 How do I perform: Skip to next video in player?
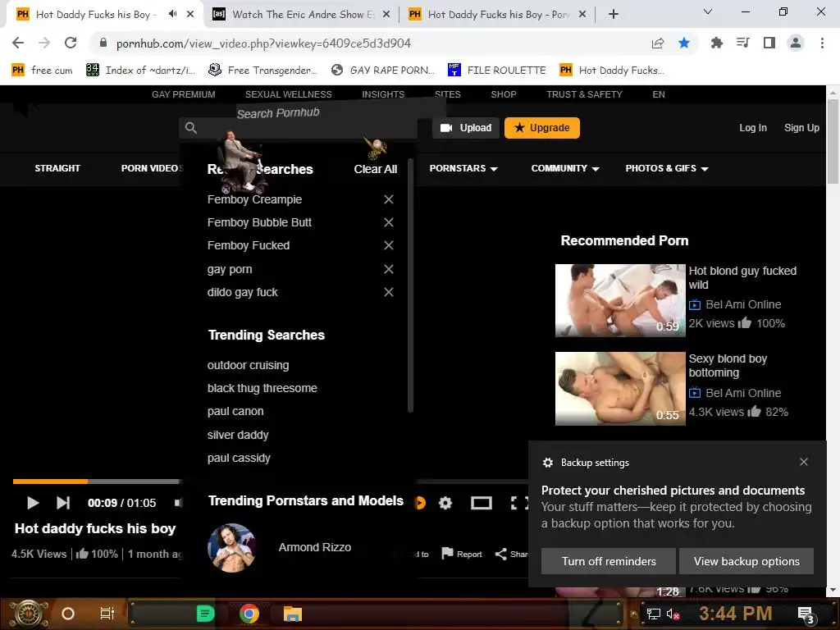point(63,503)
